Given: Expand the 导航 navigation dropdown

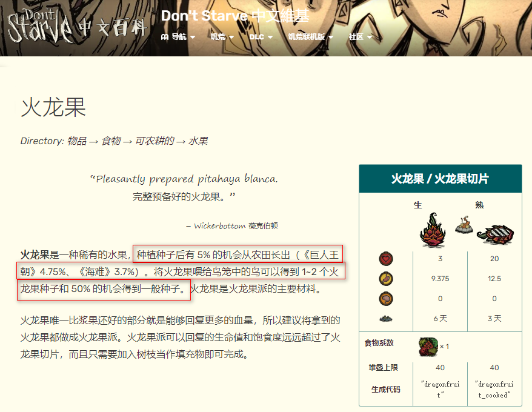Looking at the screenshot, I should [x=178, y=36].
